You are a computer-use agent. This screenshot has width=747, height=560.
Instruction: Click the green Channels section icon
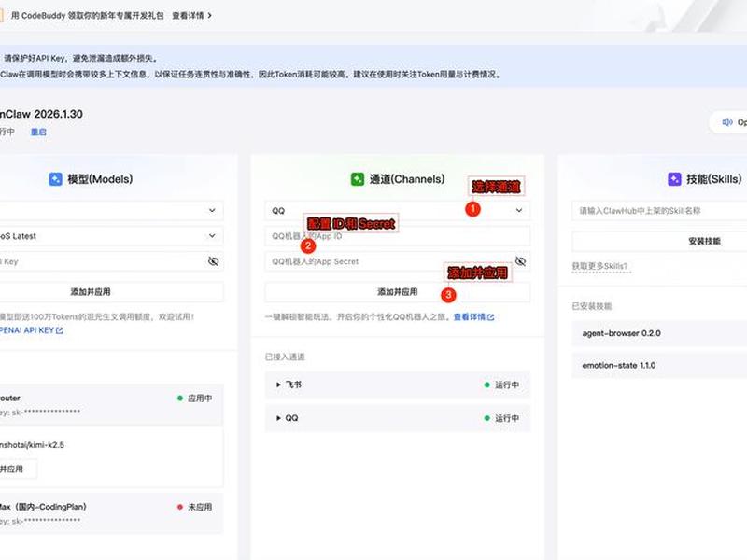[358, 179]
